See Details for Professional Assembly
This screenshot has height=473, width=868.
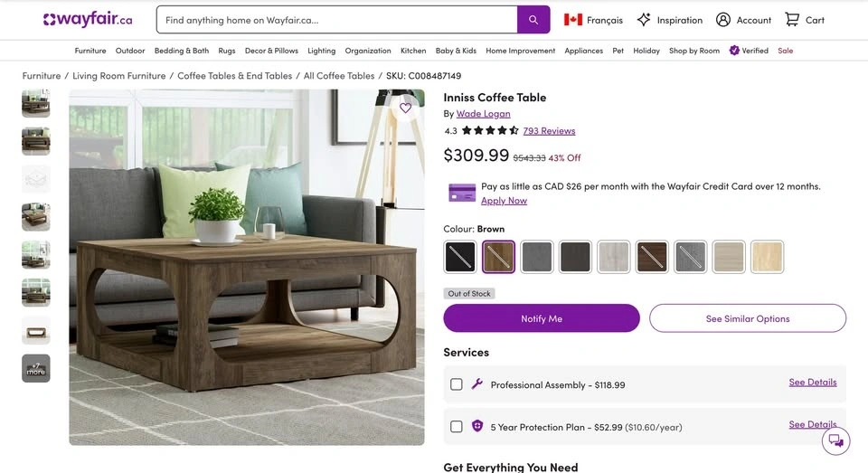point(812,383)
